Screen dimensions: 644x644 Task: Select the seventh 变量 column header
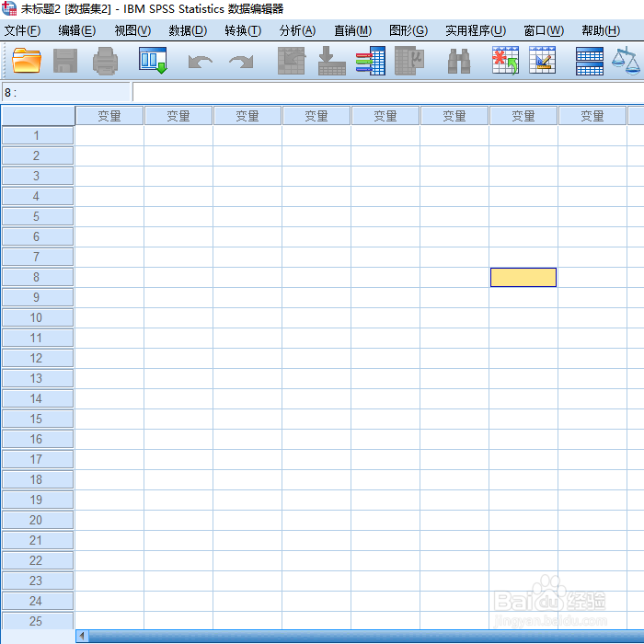[523, 116]
